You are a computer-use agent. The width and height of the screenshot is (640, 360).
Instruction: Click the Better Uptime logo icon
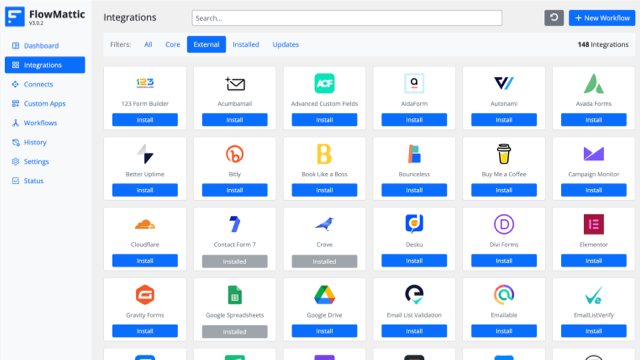coord(145,154)
